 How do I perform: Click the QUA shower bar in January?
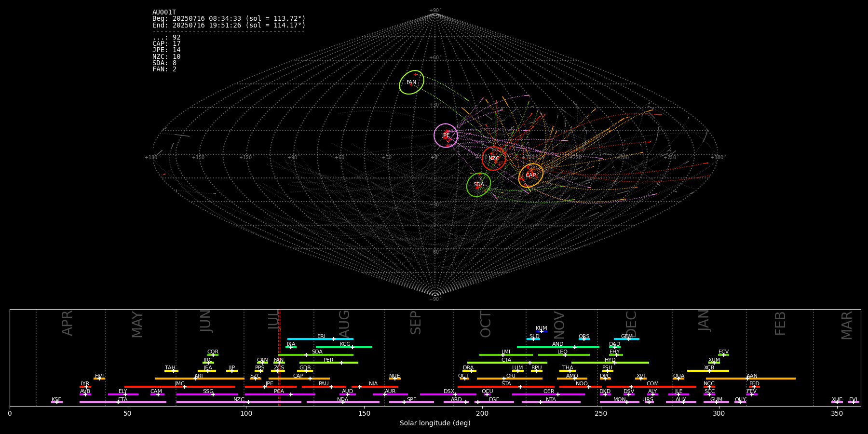pyautogui.click(x=678, y=379)
